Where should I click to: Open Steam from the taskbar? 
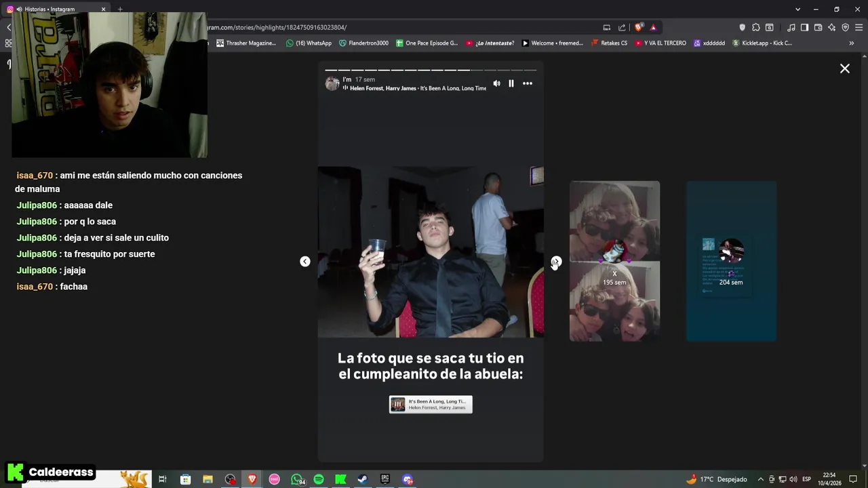point(363,479)
